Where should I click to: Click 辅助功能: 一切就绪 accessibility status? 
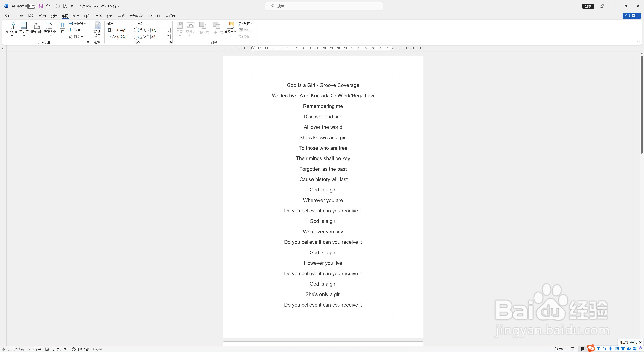coord(87,349)
